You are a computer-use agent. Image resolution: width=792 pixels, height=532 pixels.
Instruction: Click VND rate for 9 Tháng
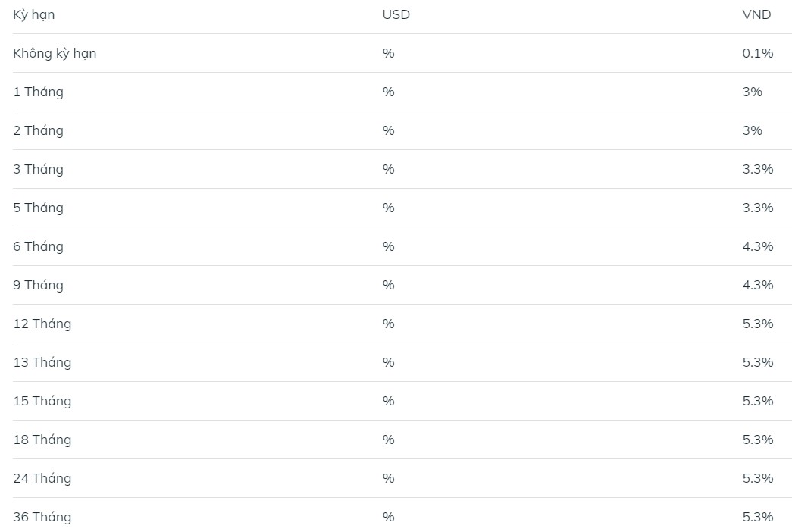pyautogui.click(x=758, y=285)
